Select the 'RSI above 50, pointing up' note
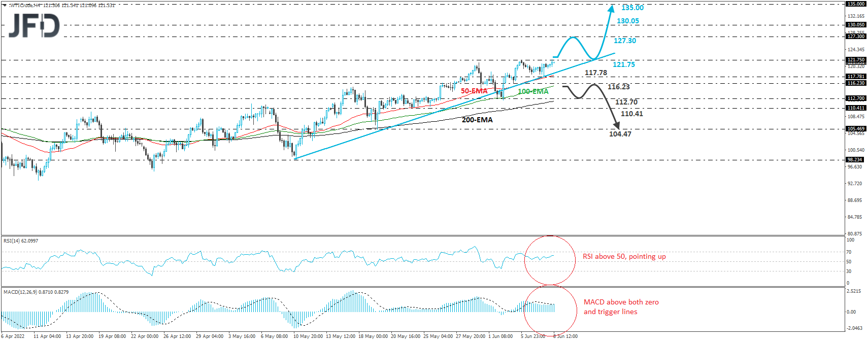 (x=624, y=256)
